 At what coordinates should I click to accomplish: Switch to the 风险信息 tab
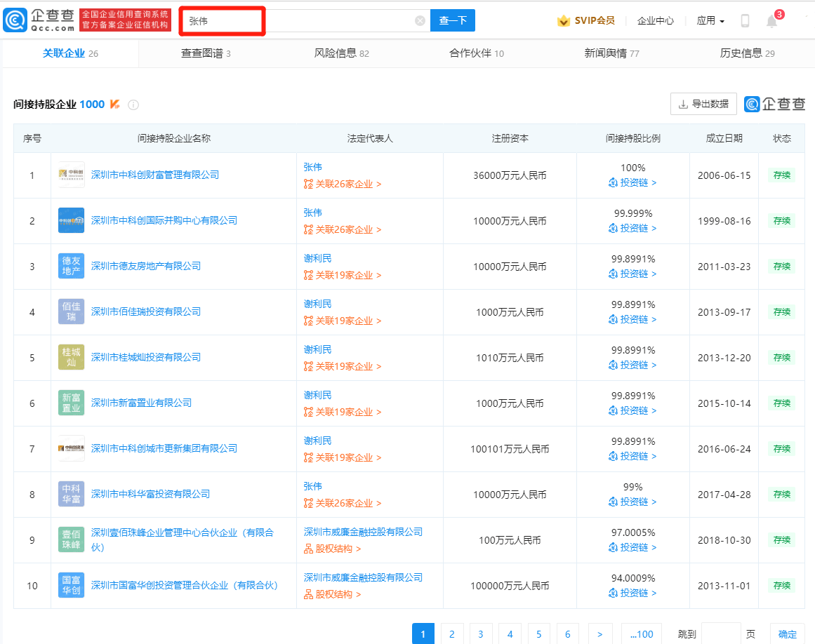tap(341, 53)
